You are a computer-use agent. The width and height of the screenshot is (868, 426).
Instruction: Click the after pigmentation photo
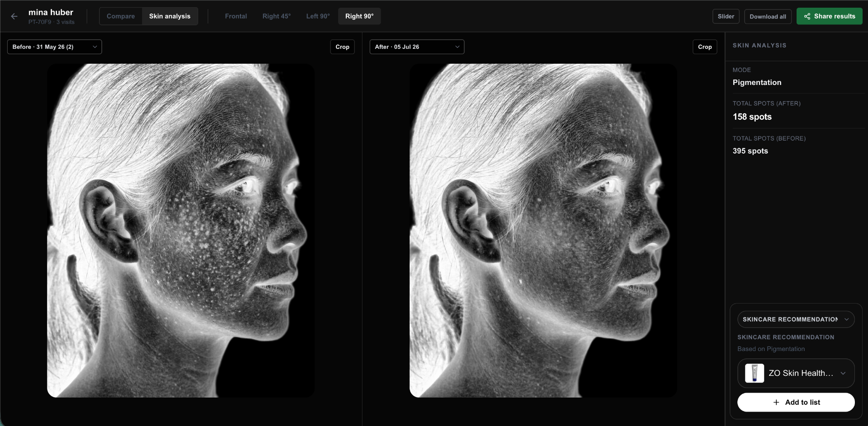pos(543,230)
